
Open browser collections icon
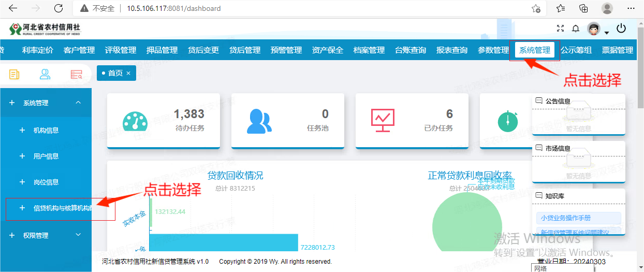(583, 8)
